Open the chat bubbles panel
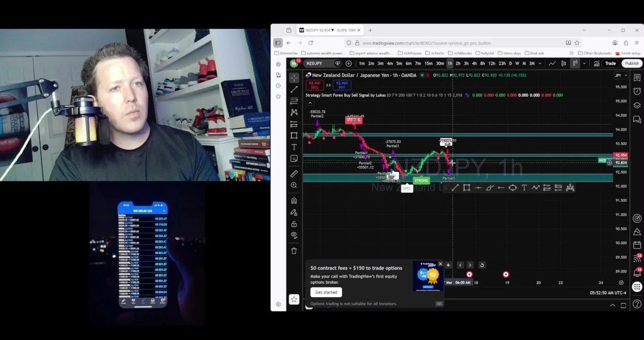 [x=637, y=119]
